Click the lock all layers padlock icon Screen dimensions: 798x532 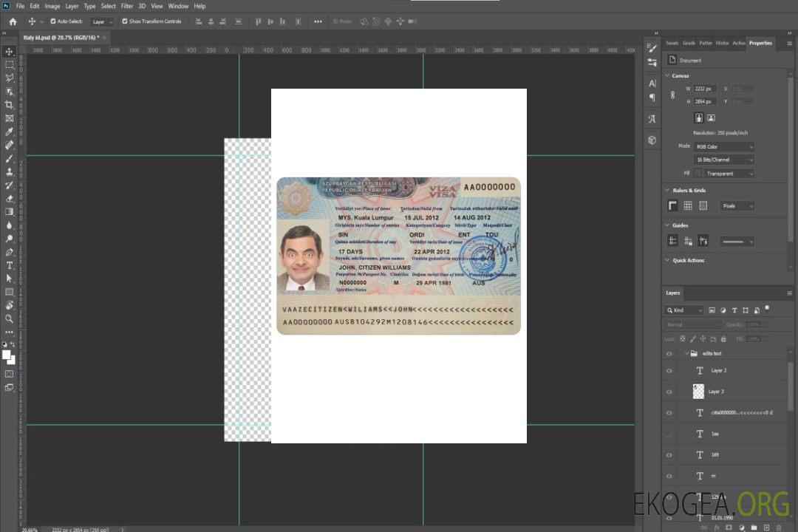(x=723, y=338)
